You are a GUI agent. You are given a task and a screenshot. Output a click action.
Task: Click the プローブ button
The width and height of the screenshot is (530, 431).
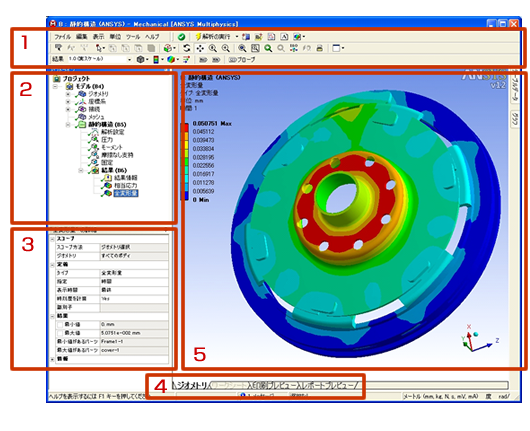click(242, 60)
